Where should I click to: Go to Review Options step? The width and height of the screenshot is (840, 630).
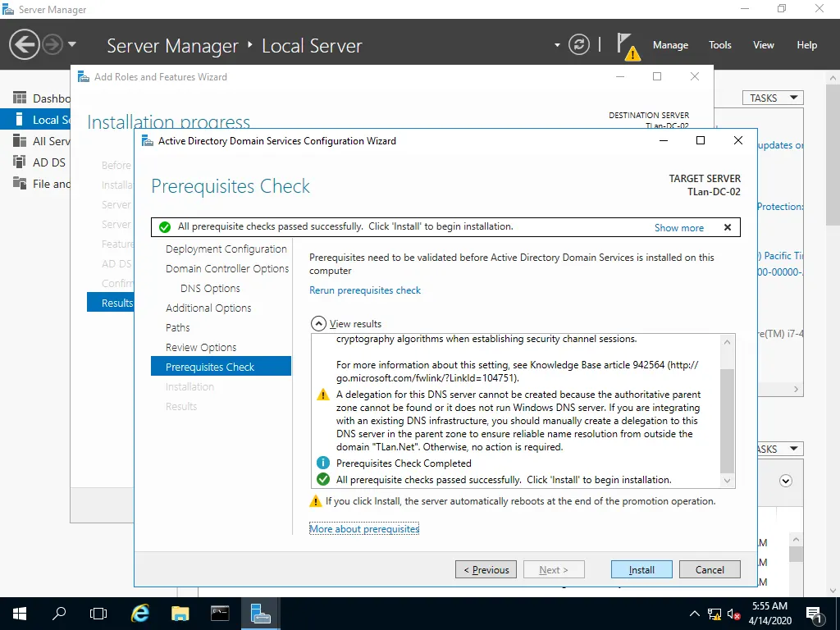[x=201, y=347]
